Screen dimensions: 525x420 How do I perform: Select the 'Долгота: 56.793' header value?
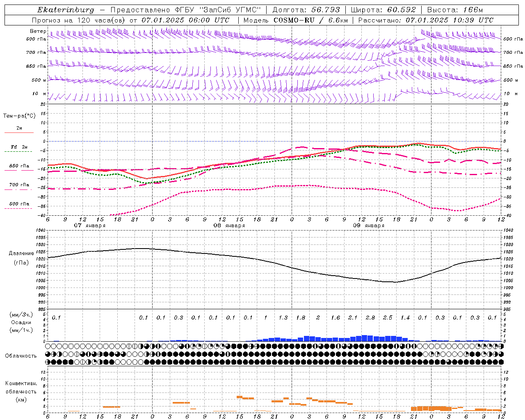coord(306,10)
